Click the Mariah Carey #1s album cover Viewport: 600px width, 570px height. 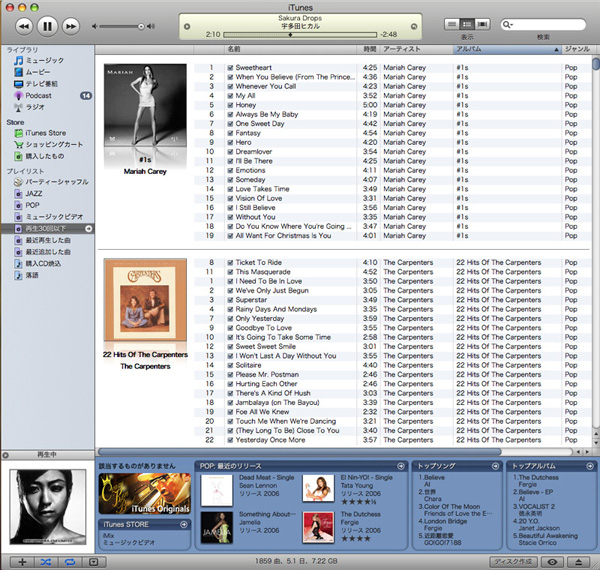[x=145, y=105]
